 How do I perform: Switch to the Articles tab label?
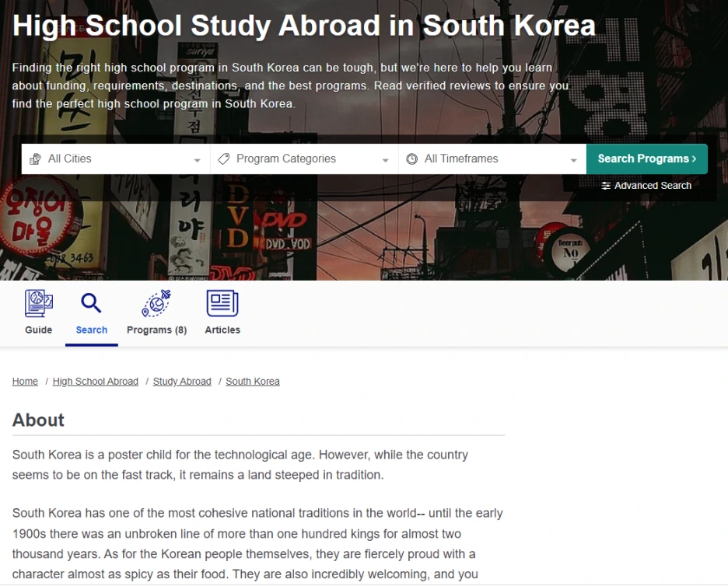click(222, 330)
